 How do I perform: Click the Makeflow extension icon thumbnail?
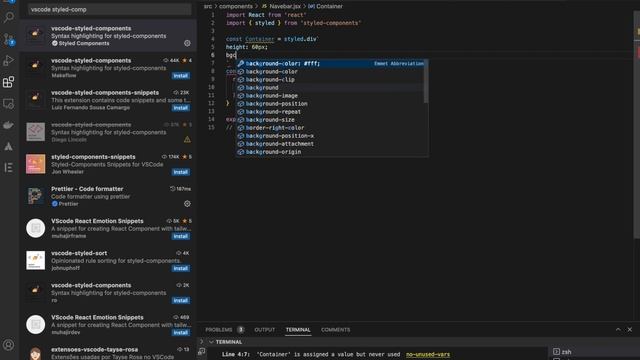[36, 67]
